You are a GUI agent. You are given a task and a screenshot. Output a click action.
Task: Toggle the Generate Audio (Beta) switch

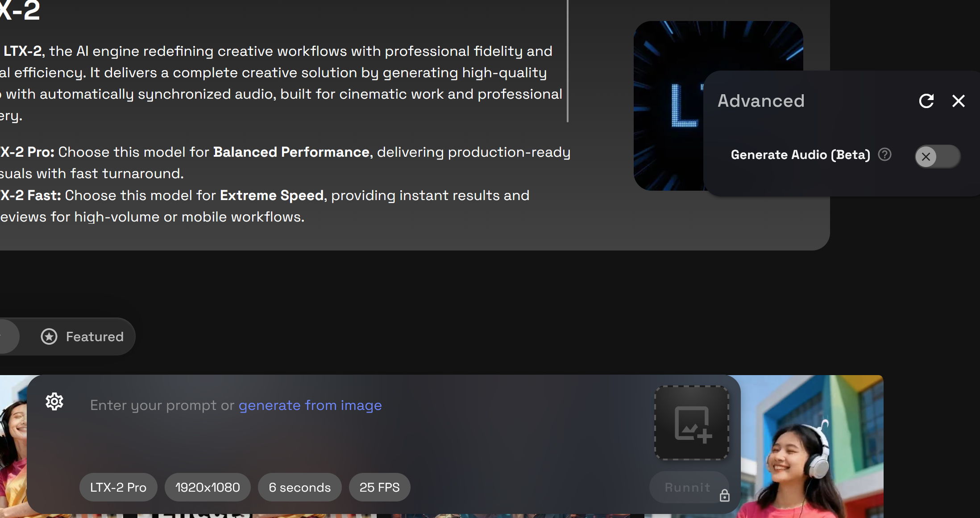click(937, 156)
